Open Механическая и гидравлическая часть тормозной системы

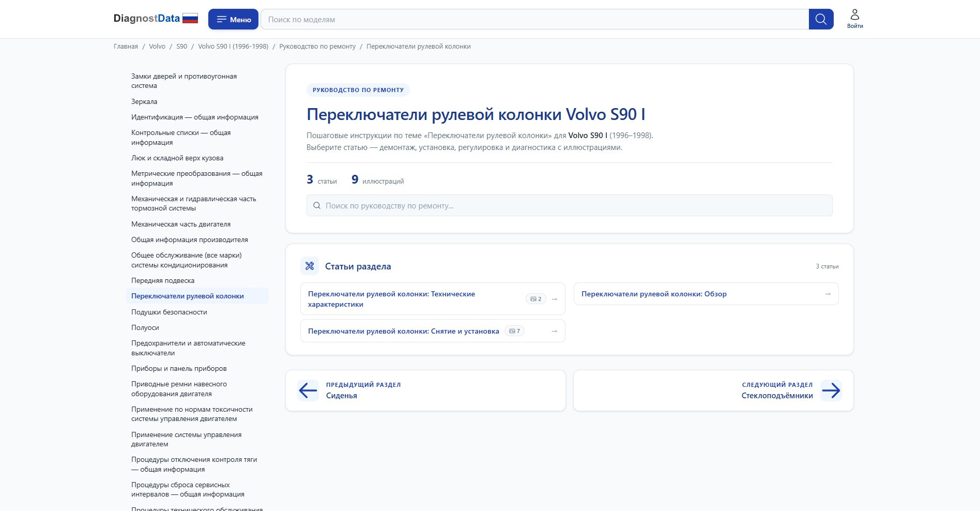point(197,203)
